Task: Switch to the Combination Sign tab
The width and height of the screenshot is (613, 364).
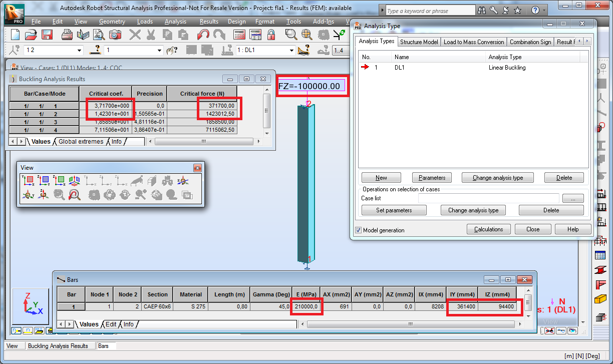Action: pos(530,42)
